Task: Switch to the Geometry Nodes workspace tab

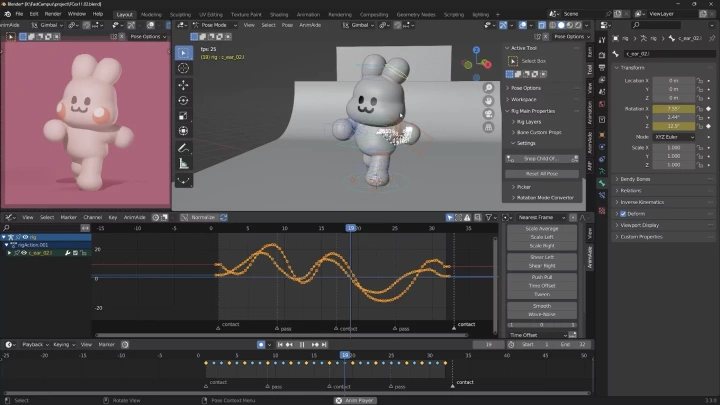Action: 416,14
